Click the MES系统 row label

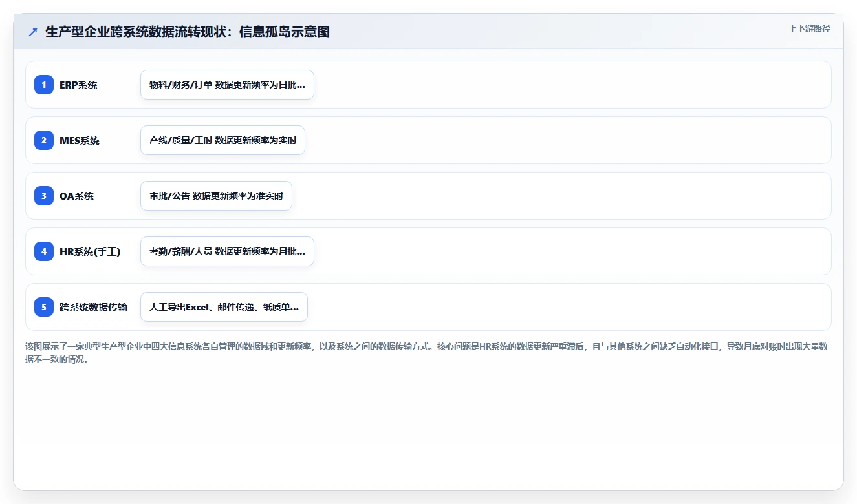click(80, 140)
